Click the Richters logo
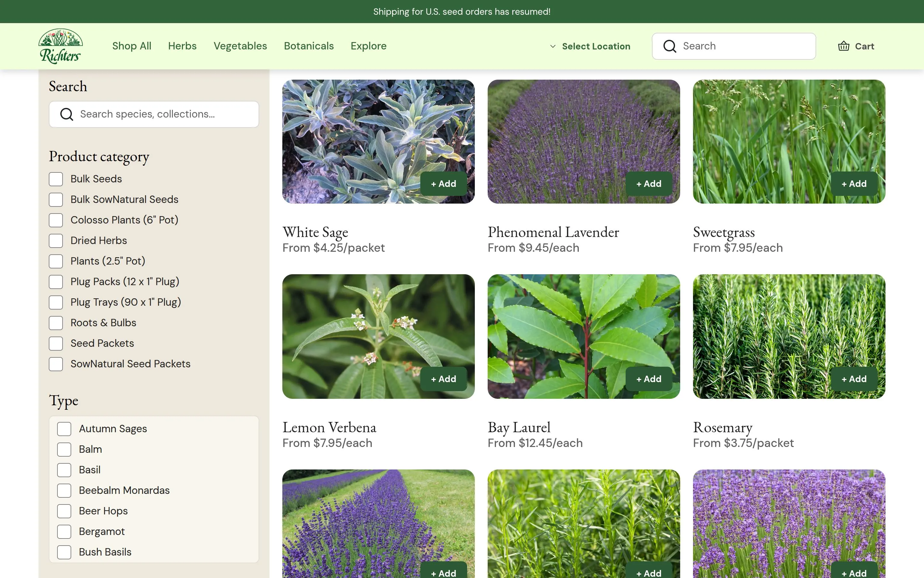Viewport: 924px width, 578px height. 60,46
